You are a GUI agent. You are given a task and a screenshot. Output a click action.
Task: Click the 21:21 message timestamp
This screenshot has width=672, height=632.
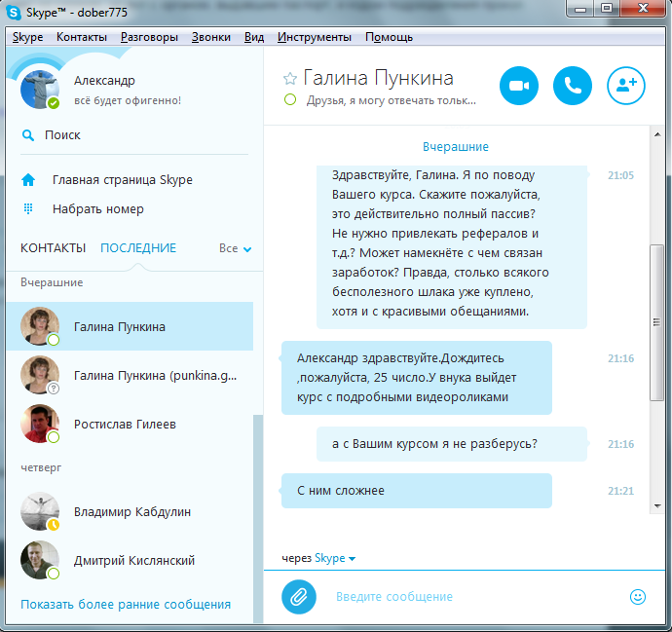[x=620, y=491]
